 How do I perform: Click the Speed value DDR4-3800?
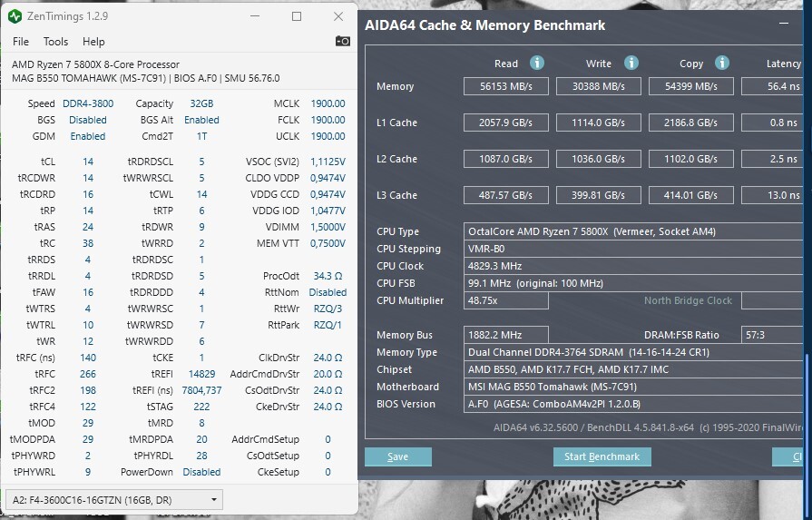point(88,103)
